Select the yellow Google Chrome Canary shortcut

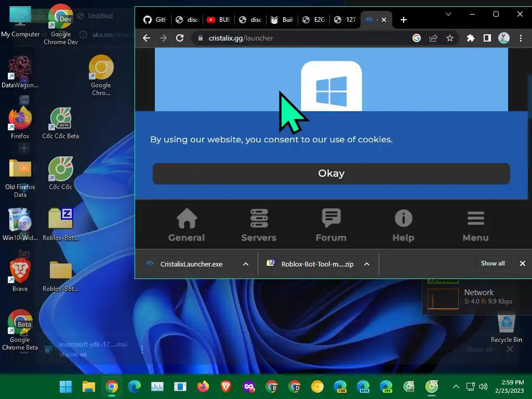[x=101, y=75]
